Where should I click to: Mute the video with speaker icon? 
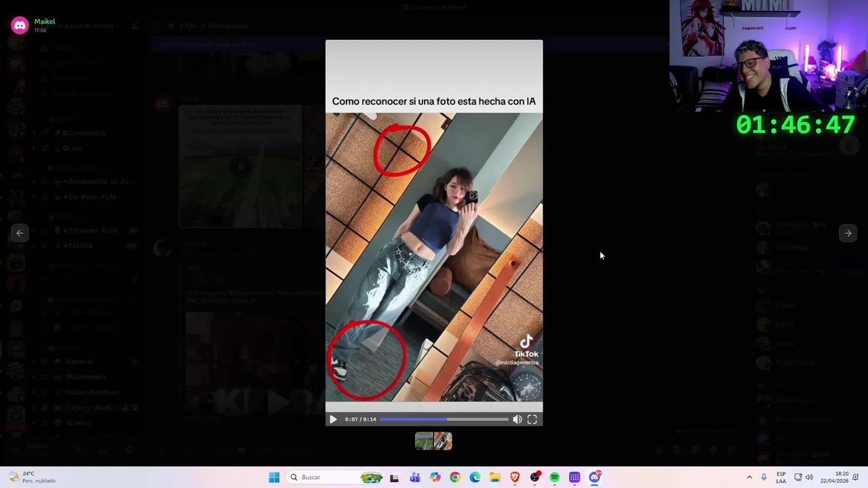tap(517, 420)
